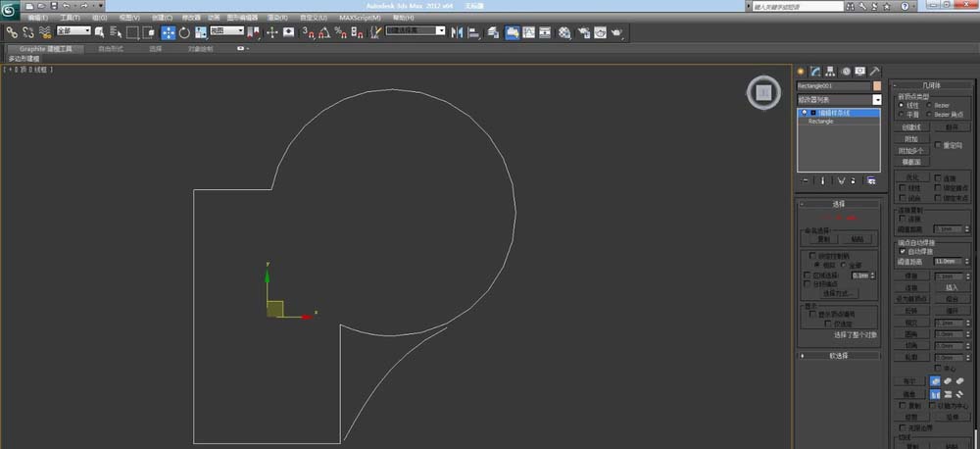The width and height of the screenshot is (980, 449).
Task: Switch to Graphite 建模工具 tab
Action: [x=45, y=48]
